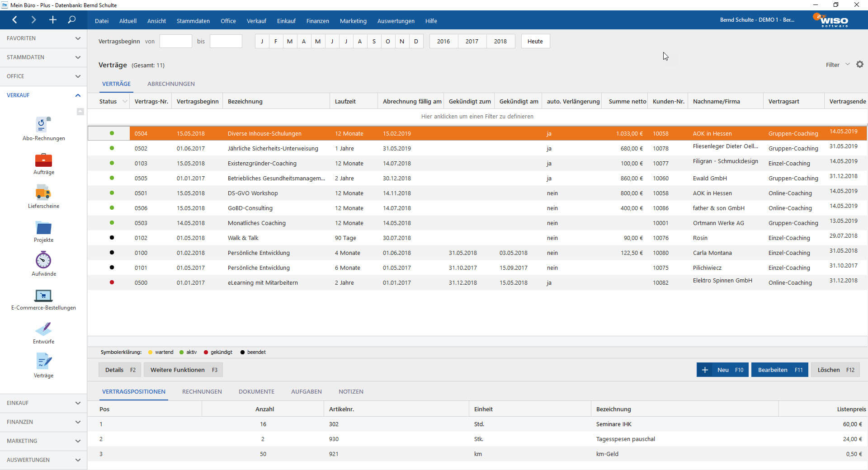The height and width of the screenshot is (470, 868).
Task: Open the Aufwände stopwatch icon
Action: click(43, 260)
